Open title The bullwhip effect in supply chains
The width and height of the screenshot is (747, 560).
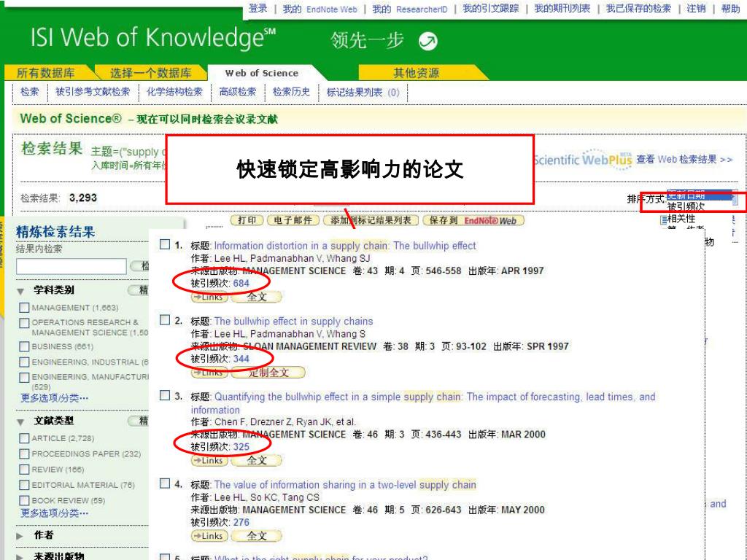pyautogui.click(x=293, y=322)
